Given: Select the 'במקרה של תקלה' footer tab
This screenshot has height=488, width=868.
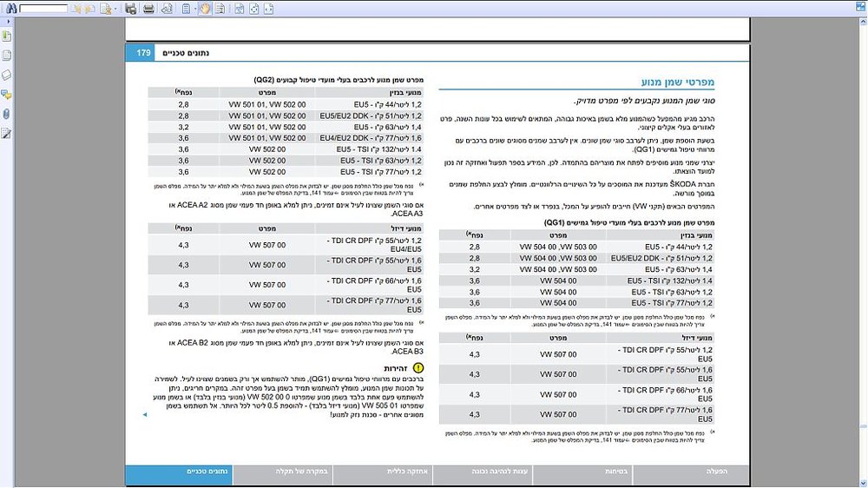Looking at the screenshot, I should click(282, 475).
